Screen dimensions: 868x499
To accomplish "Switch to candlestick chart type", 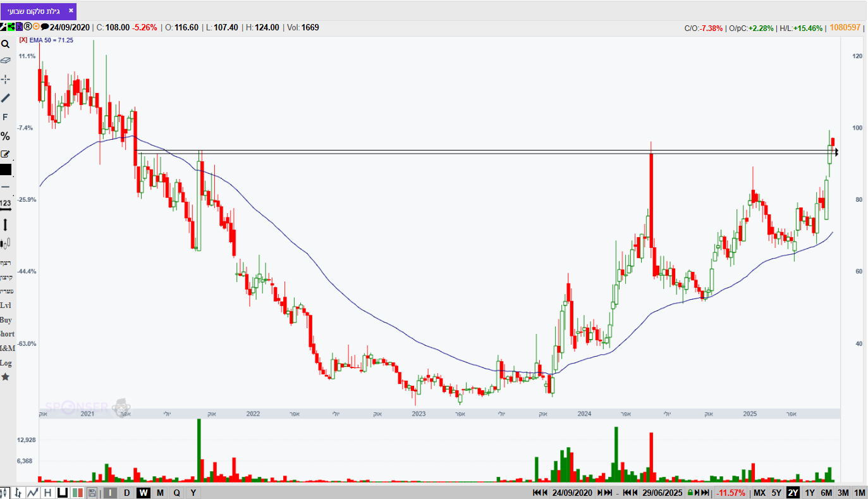I will (5, 493).
